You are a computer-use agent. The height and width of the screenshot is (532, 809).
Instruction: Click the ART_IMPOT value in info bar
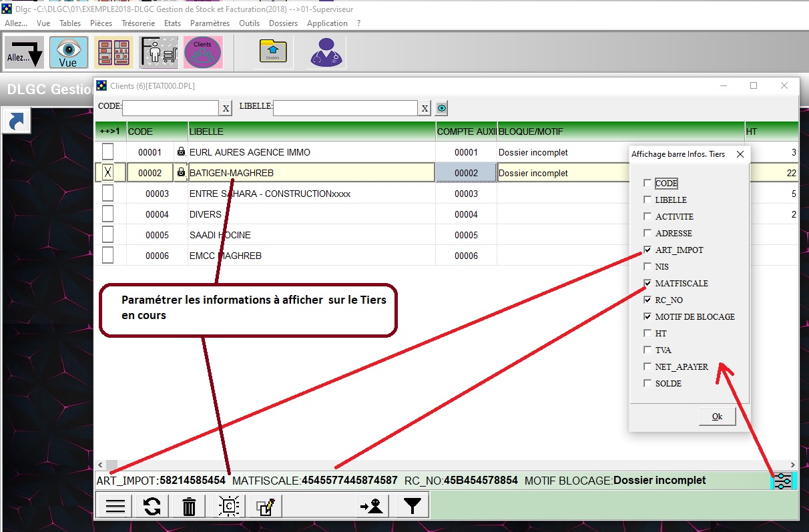[192, 481]
